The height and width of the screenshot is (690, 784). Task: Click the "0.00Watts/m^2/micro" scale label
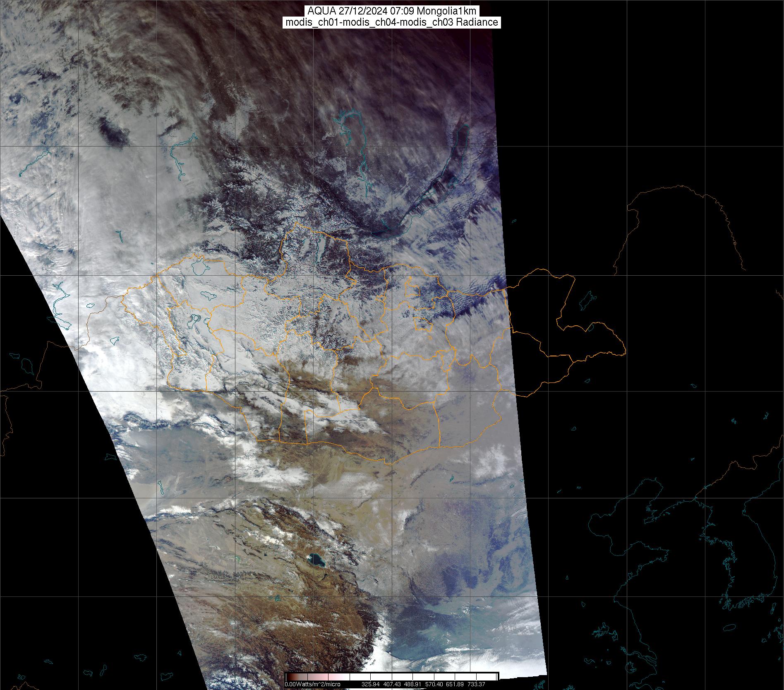pyautogui.click(x=312, y=684)
